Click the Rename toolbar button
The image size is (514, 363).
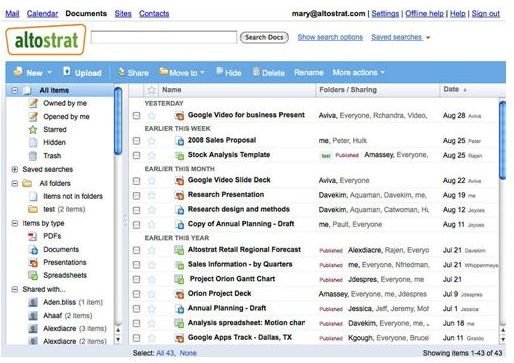pos(309,72)
